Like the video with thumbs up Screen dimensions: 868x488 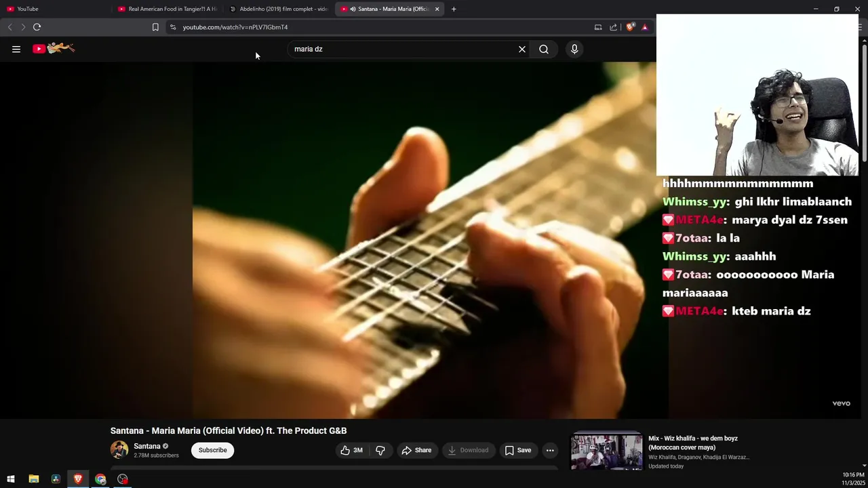coord(352,450)
